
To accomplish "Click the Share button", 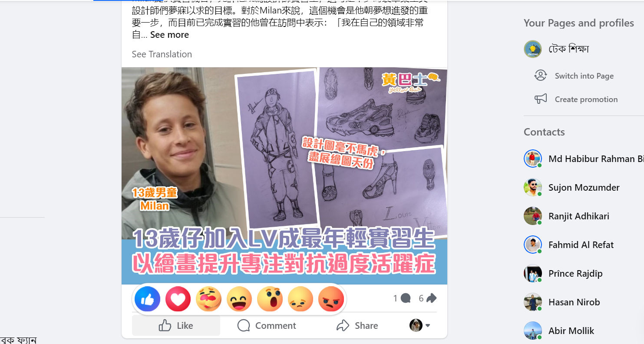I will click(357, 325).
